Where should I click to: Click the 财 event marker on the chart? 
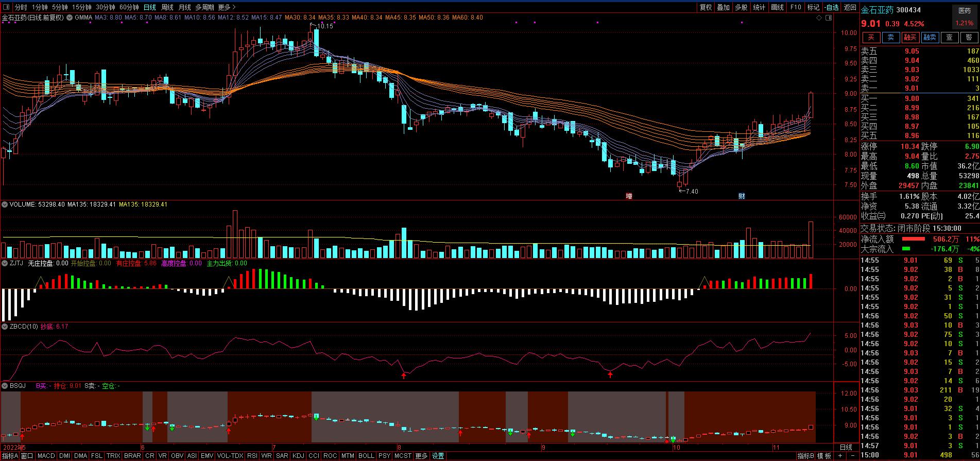[742, 196]
